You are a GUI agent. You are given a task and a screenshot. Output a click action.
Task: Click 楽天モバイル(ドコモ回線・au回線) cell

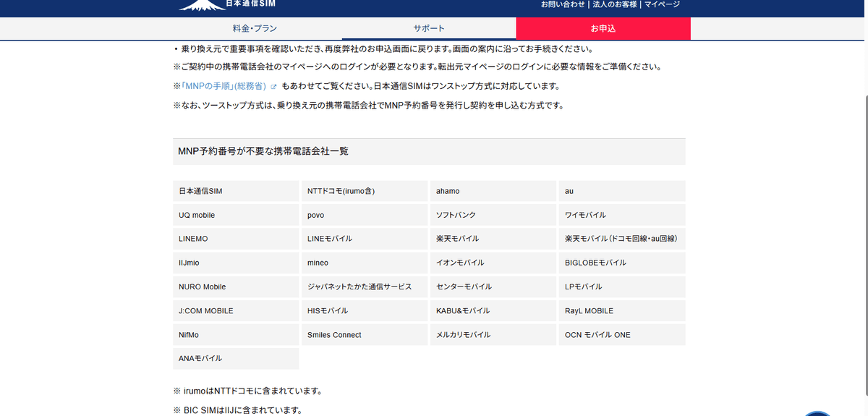pyautogui.click(x=622, y=239)
